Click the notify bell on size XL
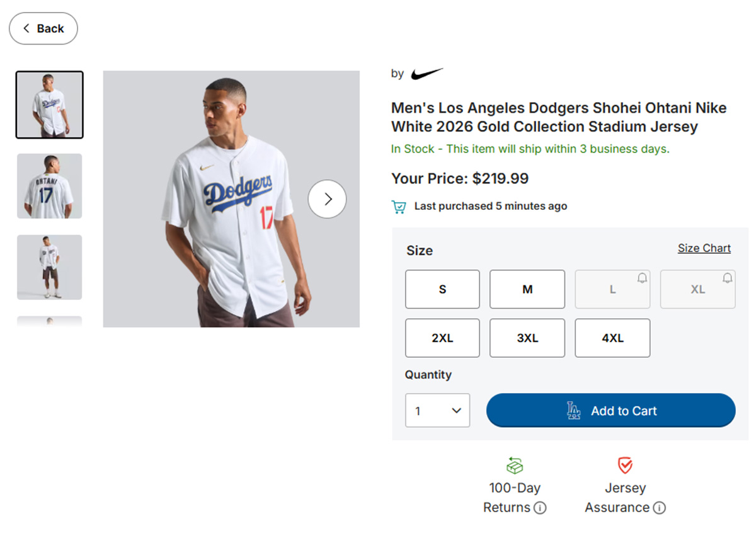756x533 pixels. [728, 278]
